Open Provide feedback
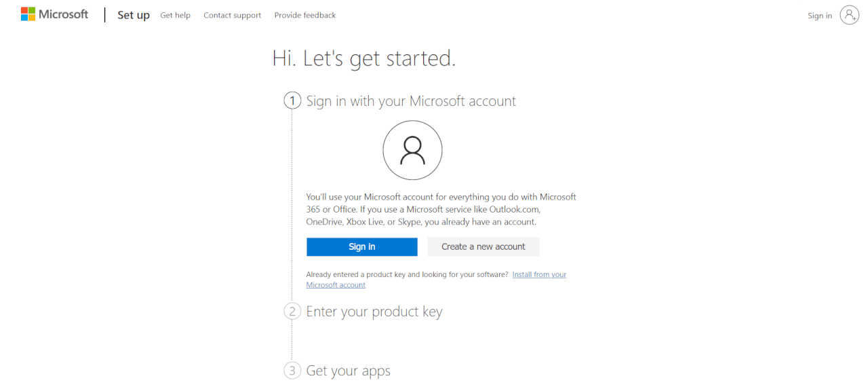This screenshot has height=391, width=868. tap(304, 15)
